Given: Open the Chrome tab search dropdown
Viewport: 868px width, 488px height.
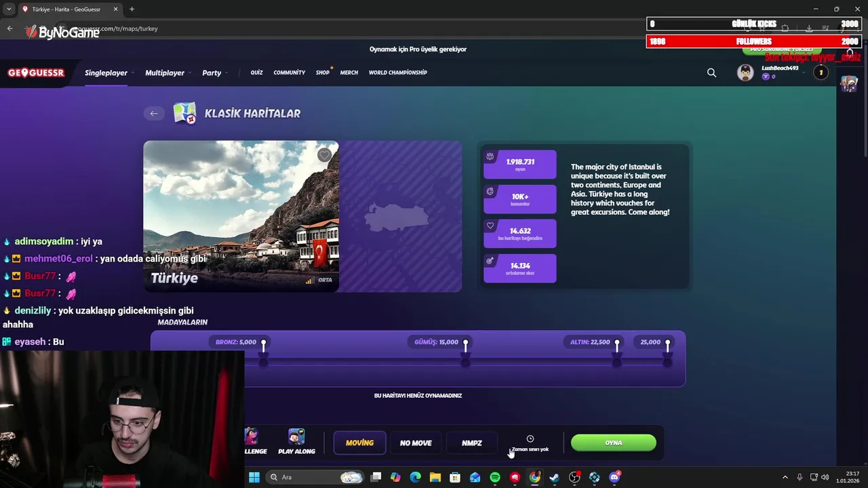Looking at the screenshot, I should pos(9,9).
